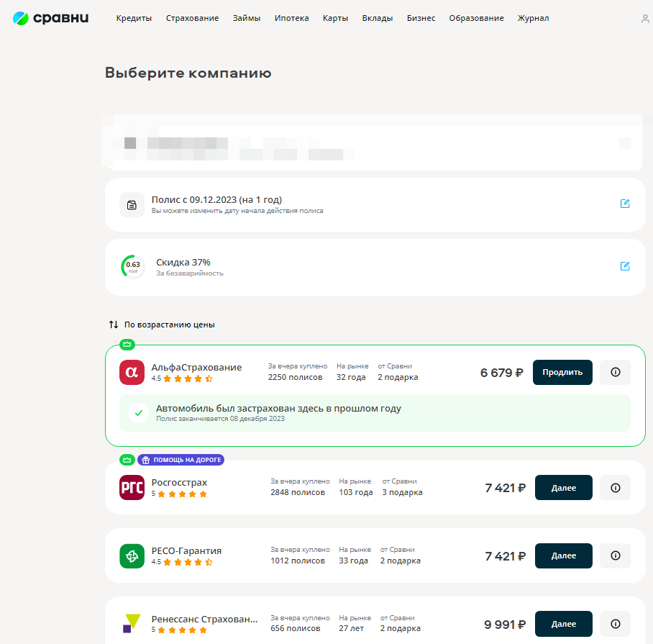Open the Страхование menu
Image resolution: width=653 pixels, height=644 pixels.
tap(193, 18)
